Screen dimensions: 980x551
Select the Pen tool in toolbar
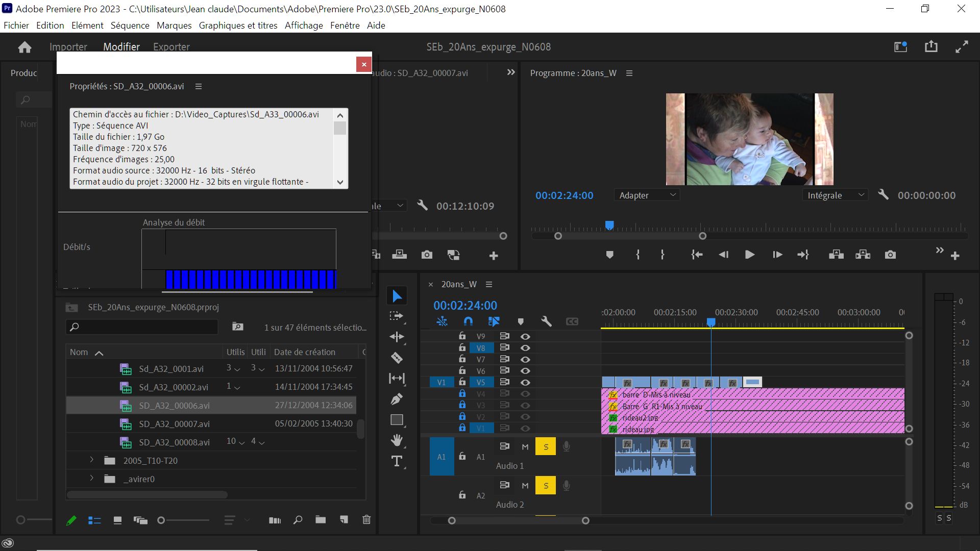click(397, 399)
